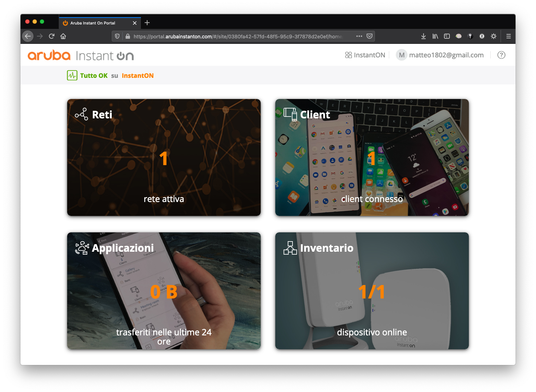
Task: Click 'trasferiti nelle ultime 24 ore' label
Action: coord(164,337)
